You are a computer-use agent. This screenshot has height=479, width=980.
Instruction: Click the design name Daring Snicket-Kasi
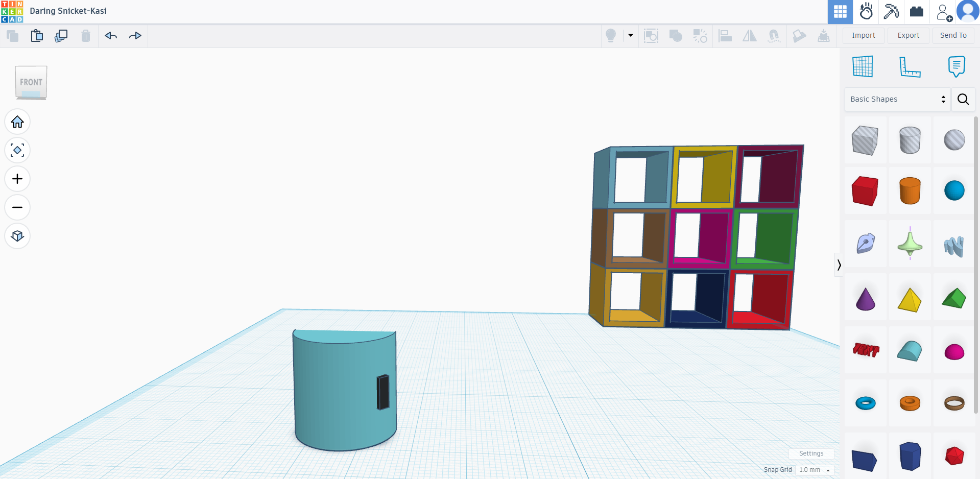(68, 11)
